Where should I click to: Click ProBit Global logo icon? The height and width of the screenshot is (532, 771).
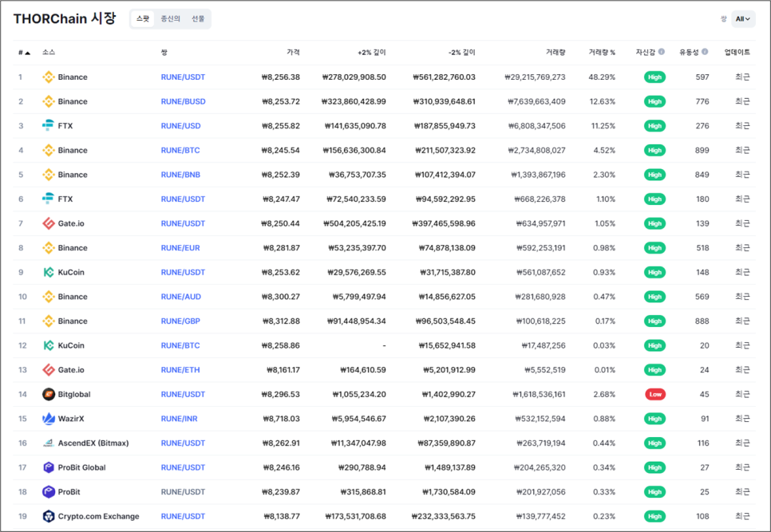click(x=48, y=467)
